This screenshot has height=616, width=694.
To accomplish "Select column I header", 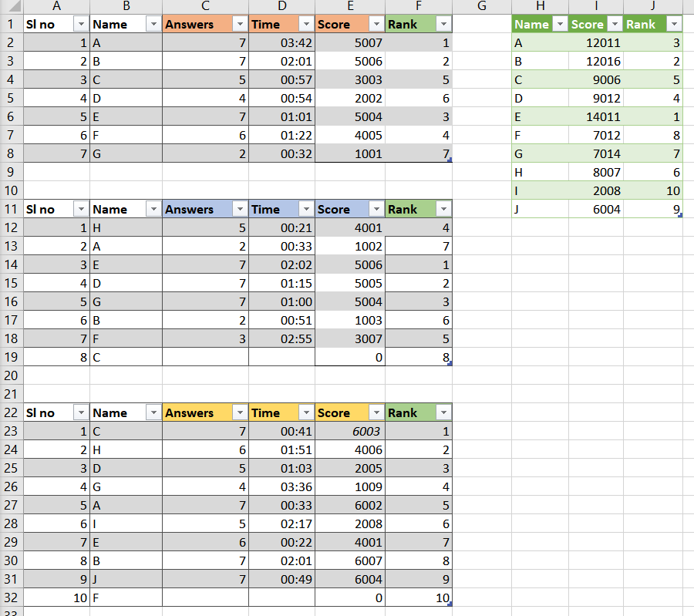I will (x=596, y=6).
